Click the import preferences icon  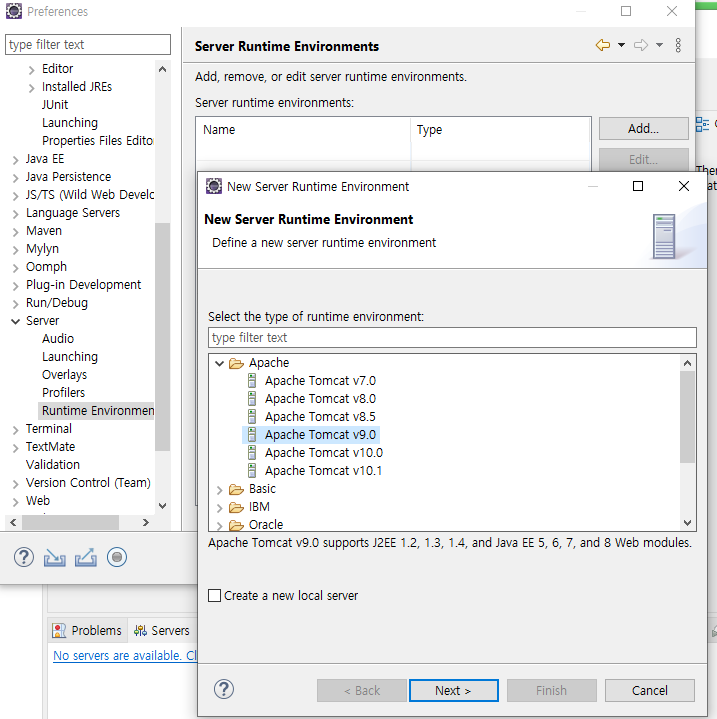tap(55, 558)
